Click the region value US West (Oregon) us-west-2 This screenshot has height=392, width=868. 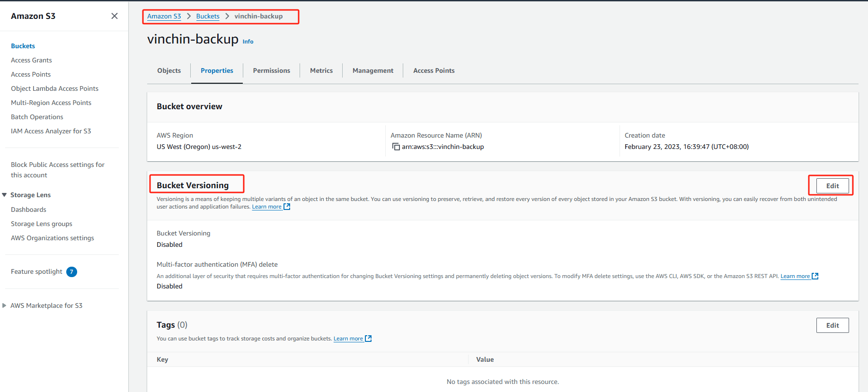tap(199, 147)
